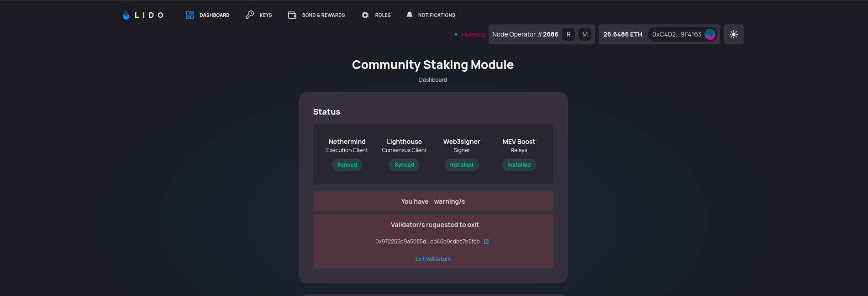Click the Notifications bell icon
Image resolution: width=868 pixels, height=296 pixels.
click(x=410, y=15)
